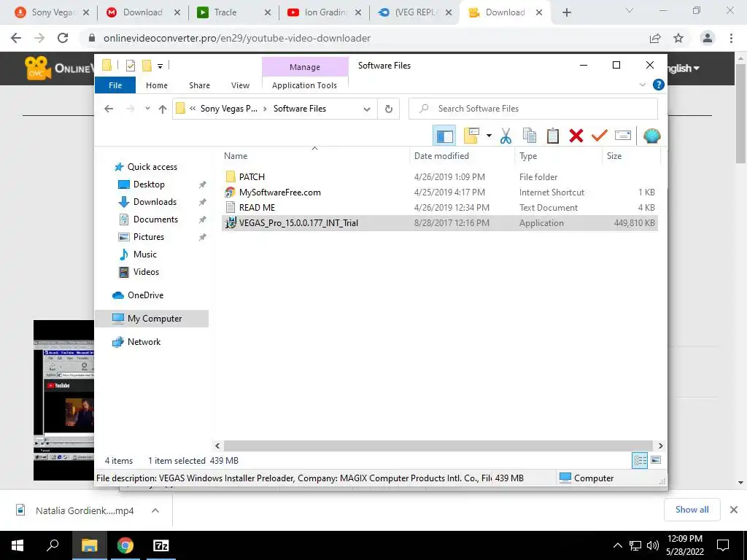Viewport: 747px width, 560px height.
Task: Open a new Chrome tab
Action: (x=566, y=12)
